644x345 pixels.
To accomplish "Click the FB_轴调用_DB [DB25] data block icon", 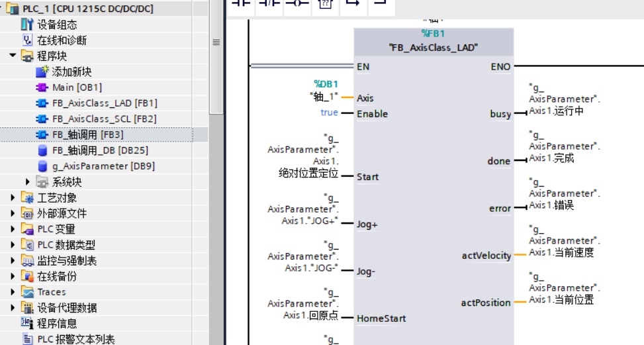I will tap(42, 150).
